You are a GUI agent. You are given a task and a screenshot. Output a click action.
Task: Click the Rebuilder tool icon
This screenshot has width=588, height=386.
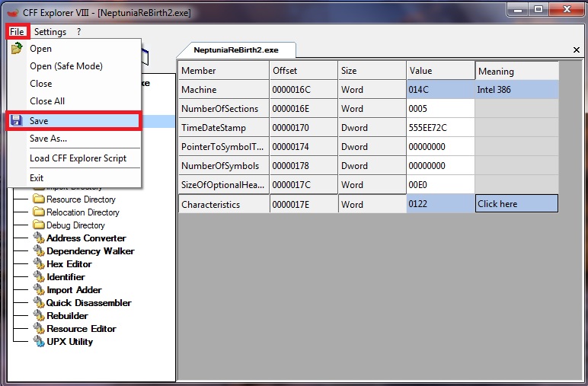[x=39, y=315]
